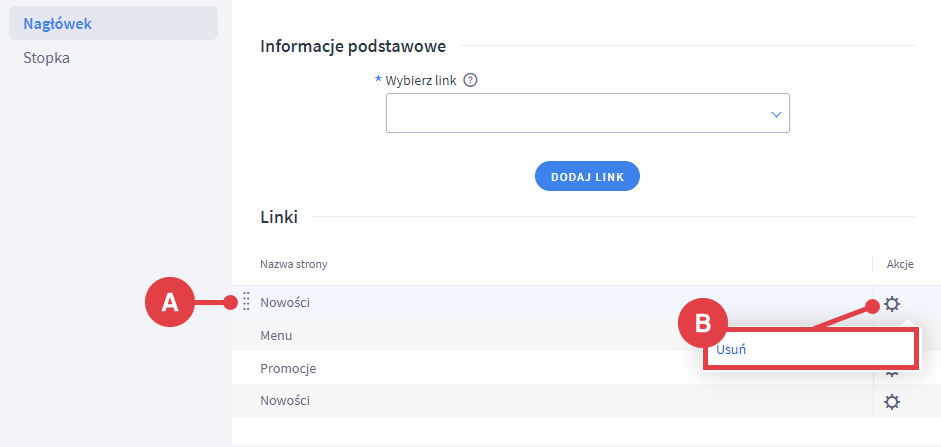Grab the drag handle on first Nowości row
Image resolution: width=941 pixels, height=447 pixels.
pos(247,302)
